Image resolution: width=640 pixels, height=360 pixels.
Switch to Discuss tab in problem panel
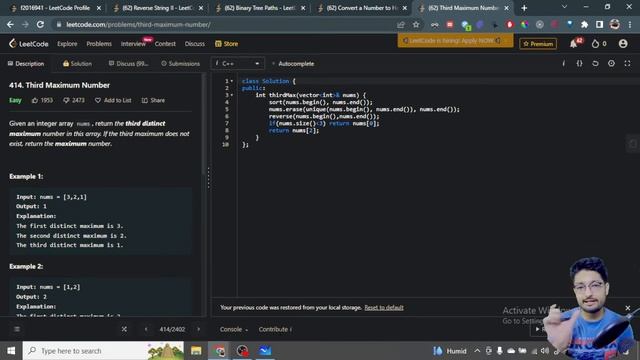(128, 64)
